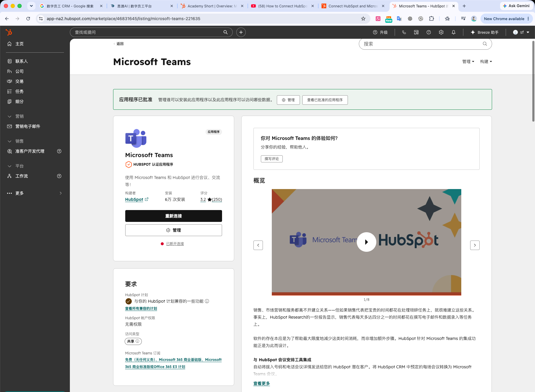Click the 升级 upgrade button
This screenshot has height=392, width=535.
click(380, 32)
